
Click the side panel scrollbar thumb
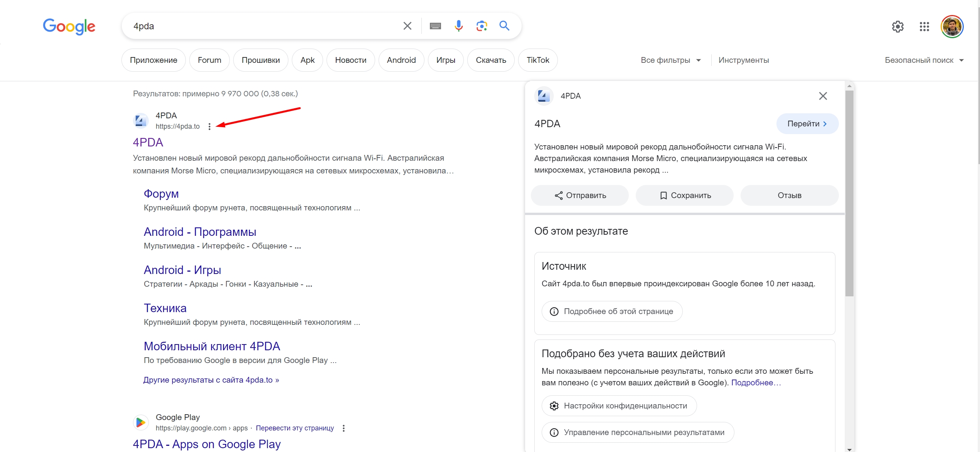click(849, 193)
